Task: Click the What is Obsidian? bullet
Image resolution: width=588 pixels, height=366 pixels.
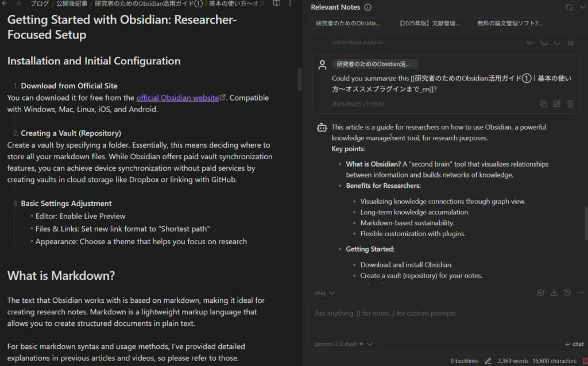Action: 447,169
